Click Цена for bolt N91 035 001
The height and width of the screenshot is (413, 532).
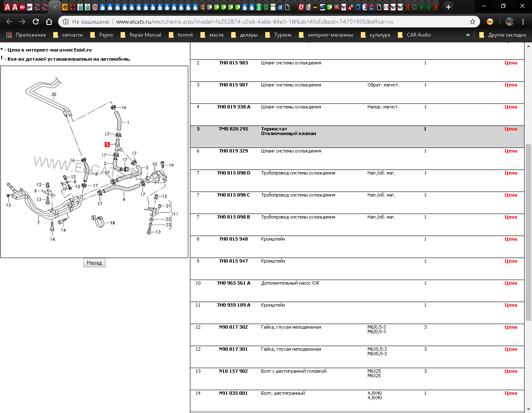[x=511, y=393]
